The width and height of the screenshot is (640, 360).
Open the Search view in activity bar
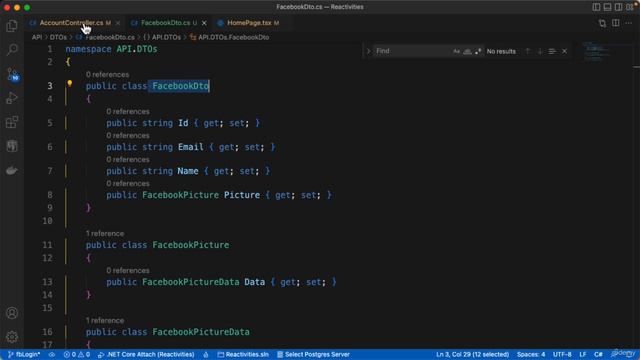[12, 50]
